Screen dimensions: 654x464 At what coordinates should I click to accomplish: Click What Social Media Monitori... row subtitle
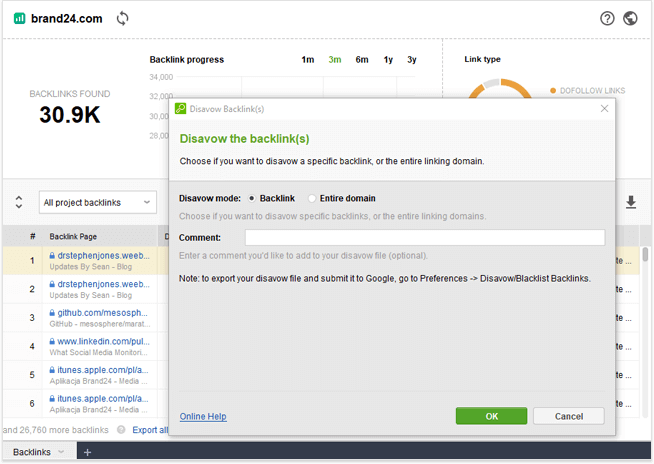[x=98, y=353]
